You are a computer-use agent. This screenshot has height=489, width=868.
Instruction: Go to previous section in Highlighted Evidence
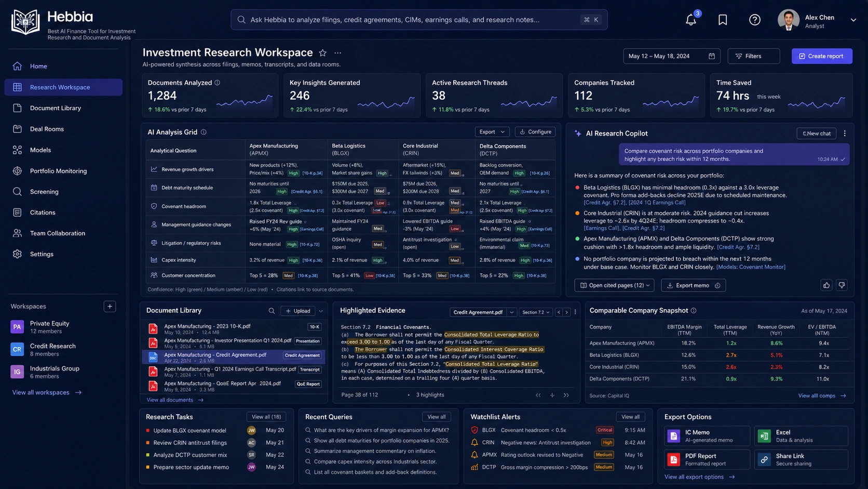click(x=559, y=312)
